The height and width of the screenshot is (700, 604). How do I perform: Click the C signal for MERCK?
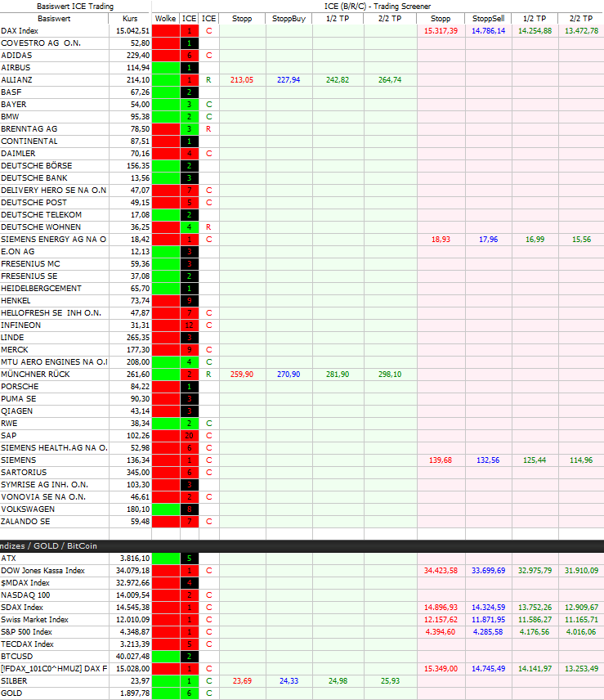208,350
